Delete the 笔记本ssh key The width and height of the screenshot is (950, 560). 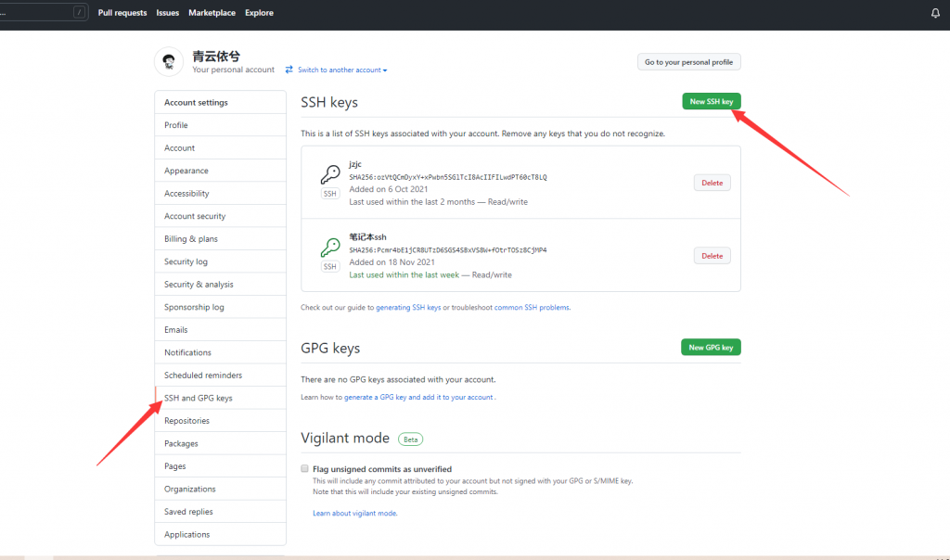click(x=712, y=256)
